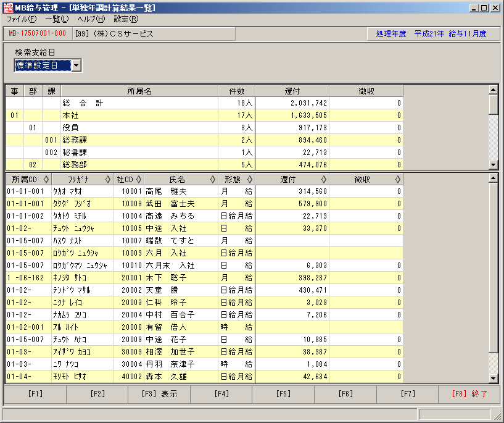Click the MB-17507001-000 license code

(37, 33)
